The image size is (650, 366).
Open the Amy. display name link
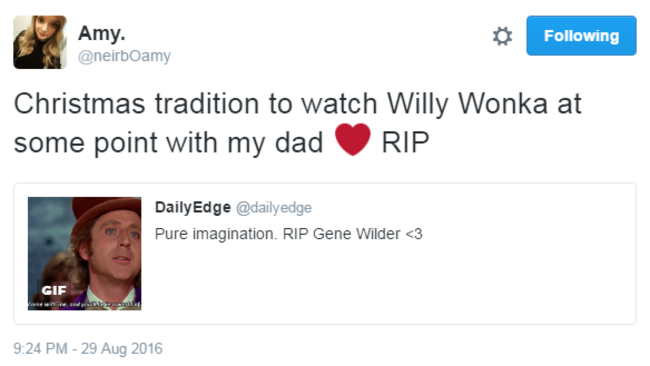[x=102, y=33]
